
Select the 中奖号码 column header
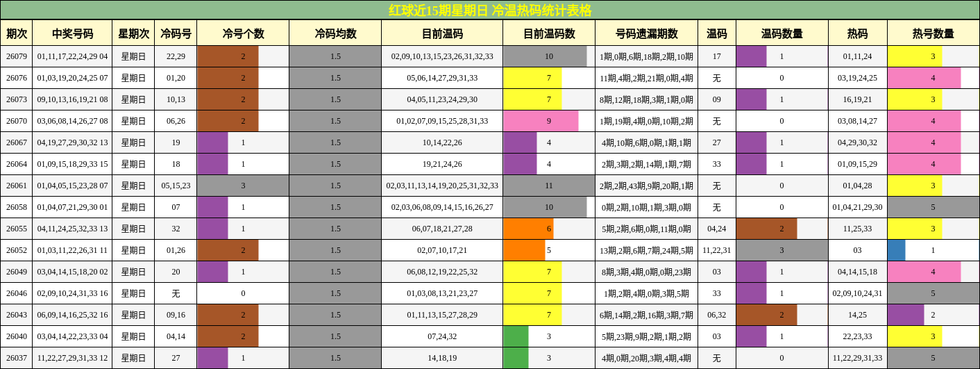[72, 33]
